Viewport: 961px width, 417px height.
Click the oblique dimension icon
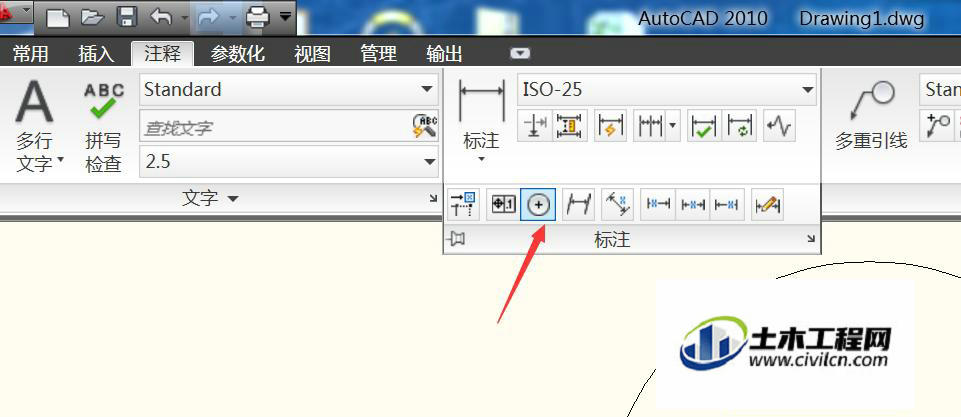point(579,205)
